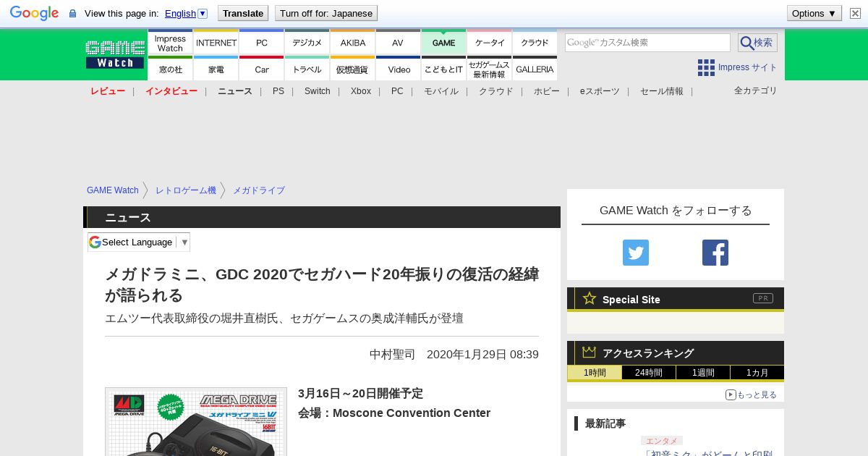The height and width of the screenshot is (456, 868).
Task: Click the Google custom search field
Action: pyautogui.click(x=647, y=43)
